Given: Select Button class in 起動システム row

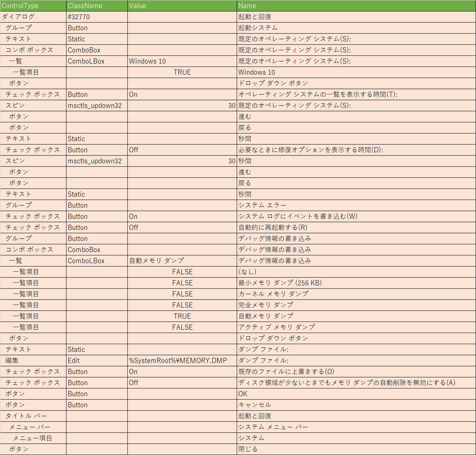Looking at the screenshot, I should pyautogui.click(x=97, y=28).
